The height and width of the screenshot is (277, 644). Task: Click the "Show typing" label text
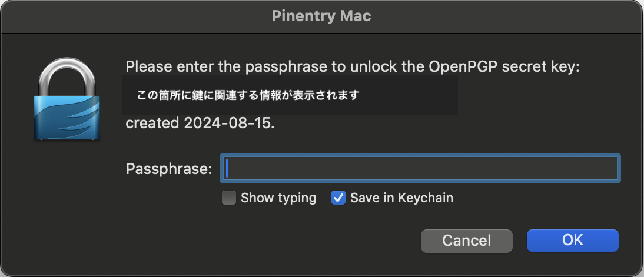[x=278, y=198]
